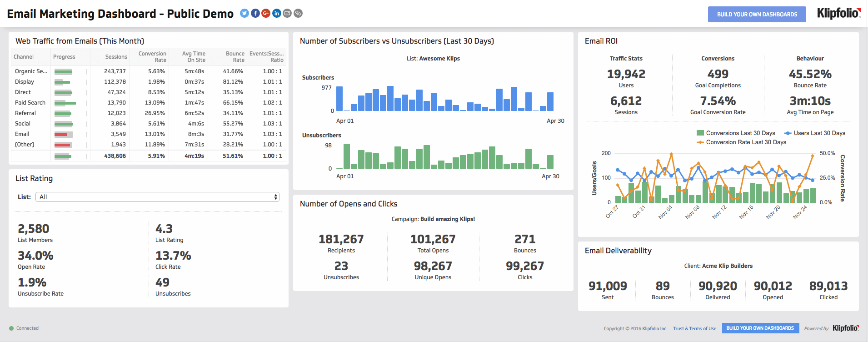Click the 98,267 Unique Opens value
The height and width of the screenshot is (342, 868).
tap(433, 266)
